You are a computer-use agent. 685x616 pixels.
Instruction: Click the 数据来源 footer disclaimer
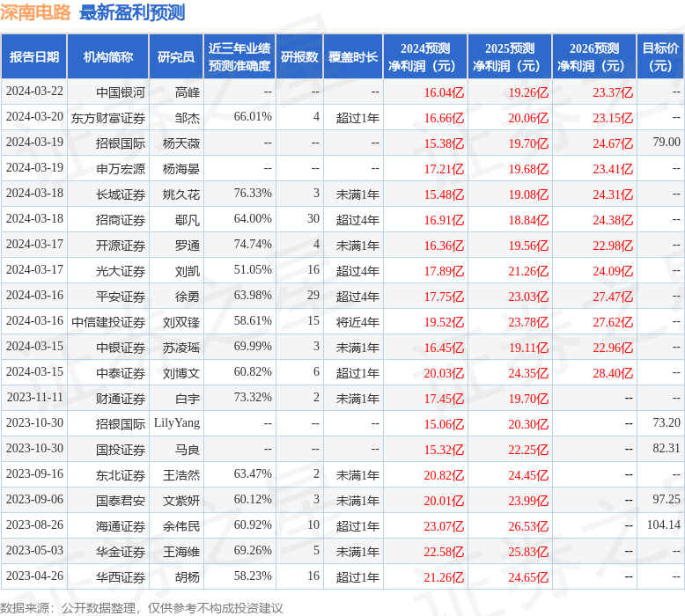click(142, 608)
